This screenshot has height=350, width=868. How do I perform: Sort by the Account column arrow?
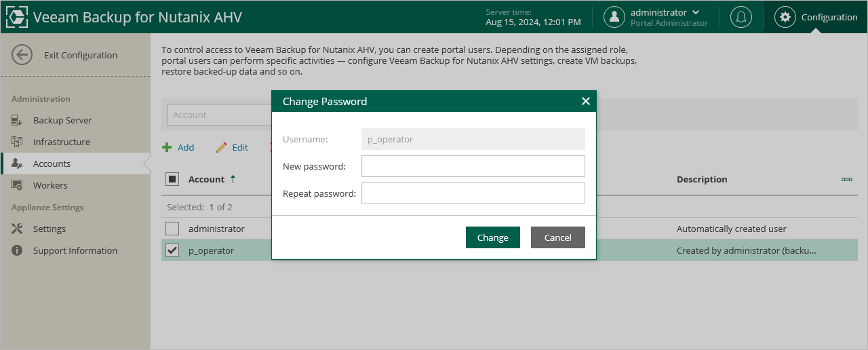(233, 179)
